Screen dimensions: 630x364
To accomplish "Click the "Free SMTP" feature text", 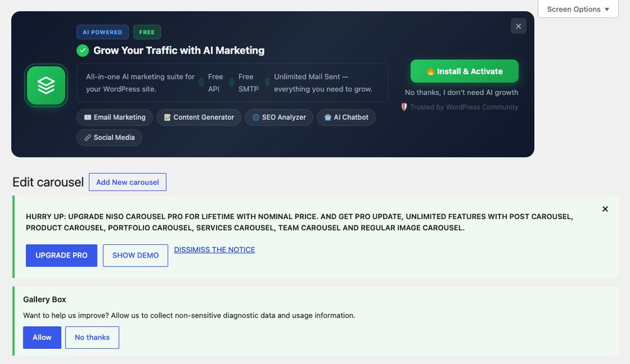I will pyautogui.click(x=248, y=82).
